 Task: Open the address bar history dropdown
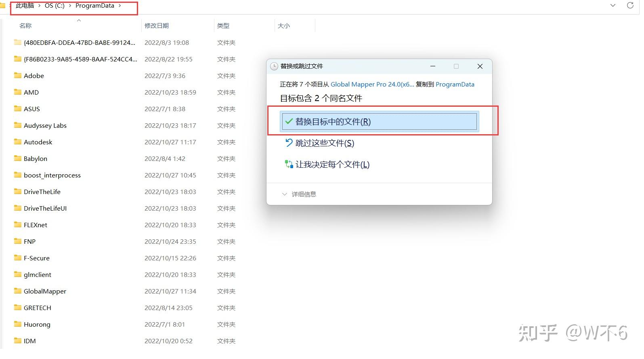tap(613, 6)
